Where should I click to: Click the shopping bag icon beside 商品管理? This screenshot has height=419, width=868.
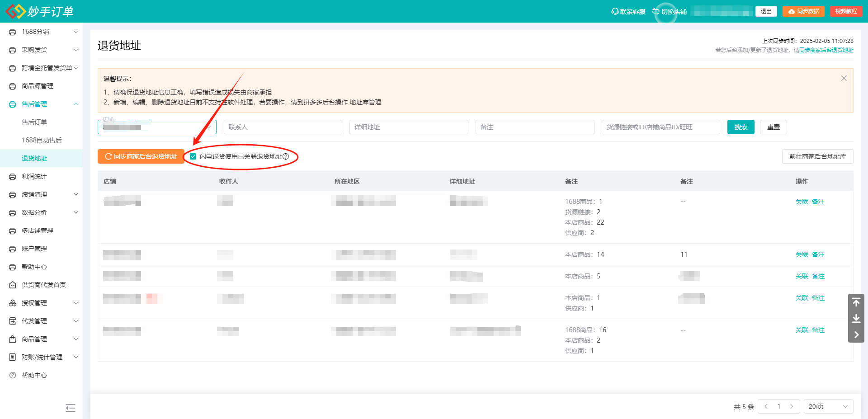pyautogui.click(x=13, y=339)
